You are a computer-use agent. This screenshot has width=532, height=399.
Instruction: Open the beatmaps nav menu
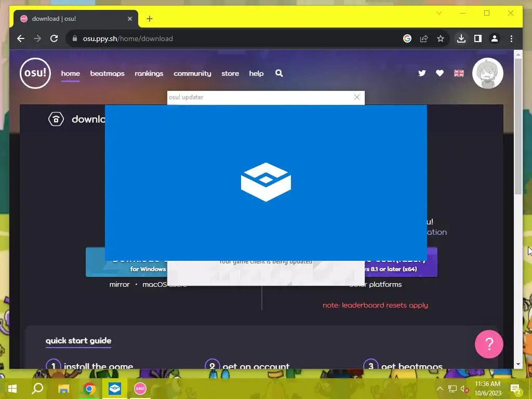pyautogui.click(x=107, y=73)
